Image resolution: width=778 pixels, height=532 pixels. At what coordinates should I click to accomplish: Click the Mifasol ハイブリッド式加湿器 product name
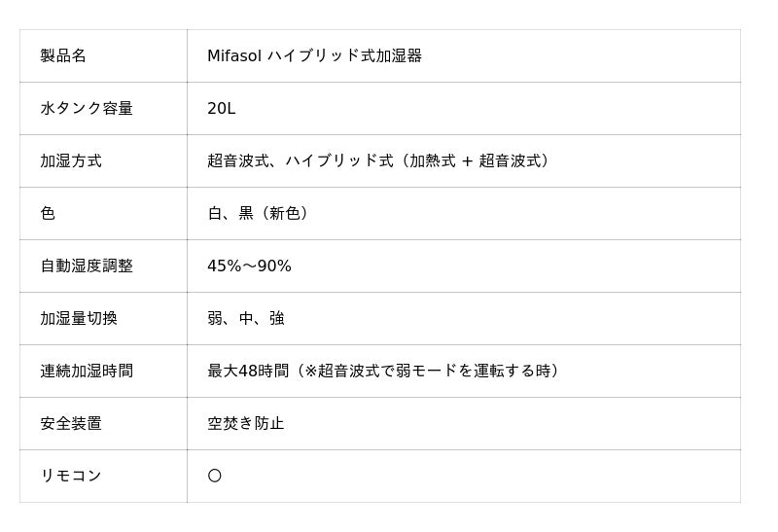pos(314,56)
